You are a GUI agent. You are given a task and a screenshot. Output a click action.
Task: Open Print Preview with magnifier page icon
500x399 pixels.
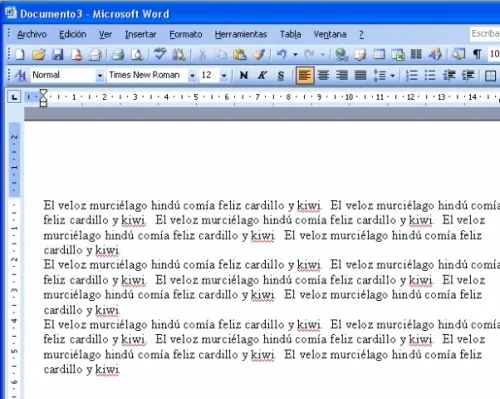pyautogui.click(x=137, y=54)
